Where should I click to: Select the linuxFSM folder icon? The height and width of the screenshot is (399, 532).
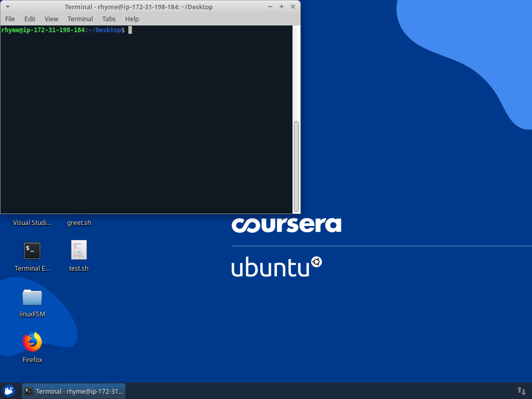[32, 297]
